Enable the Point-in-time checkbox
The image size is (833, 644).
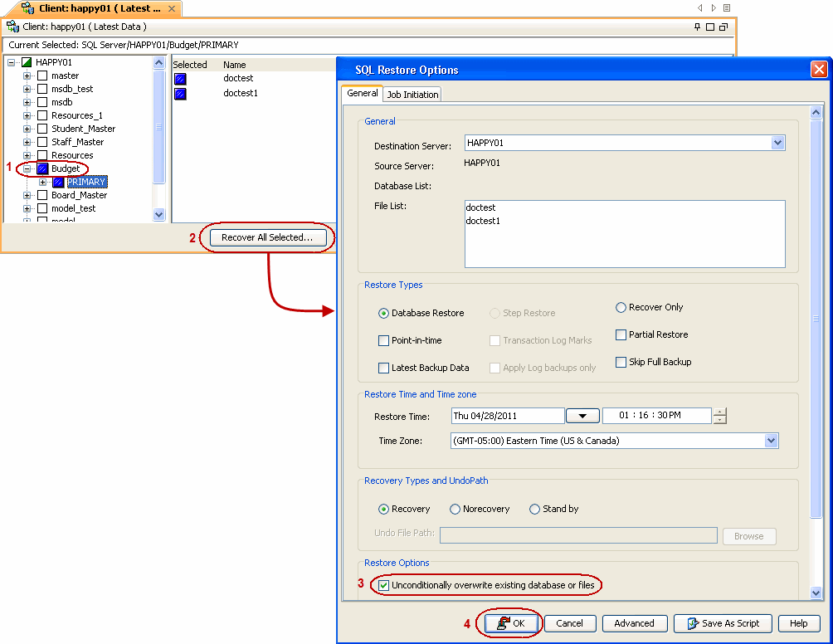[x=383, y=340]
